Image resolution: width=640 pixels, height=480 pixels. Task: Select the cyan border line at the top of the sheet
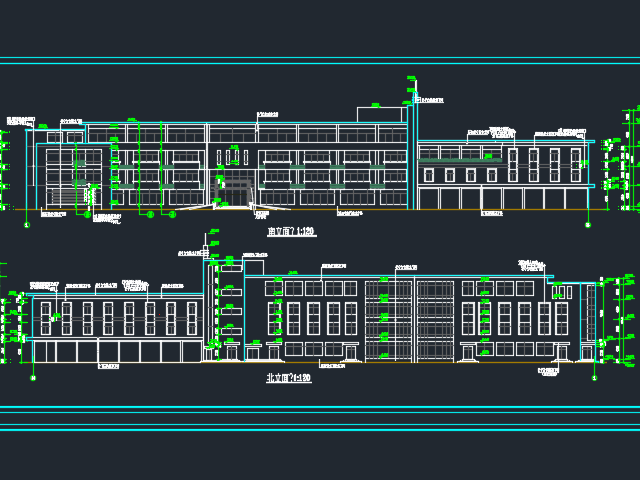[320, 61]
